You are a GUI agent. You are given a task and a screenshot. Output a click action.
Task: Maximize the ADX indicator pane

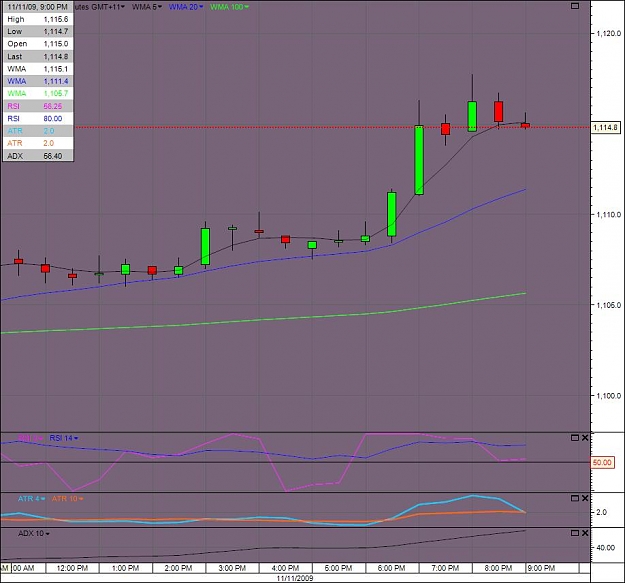[575, 533]
